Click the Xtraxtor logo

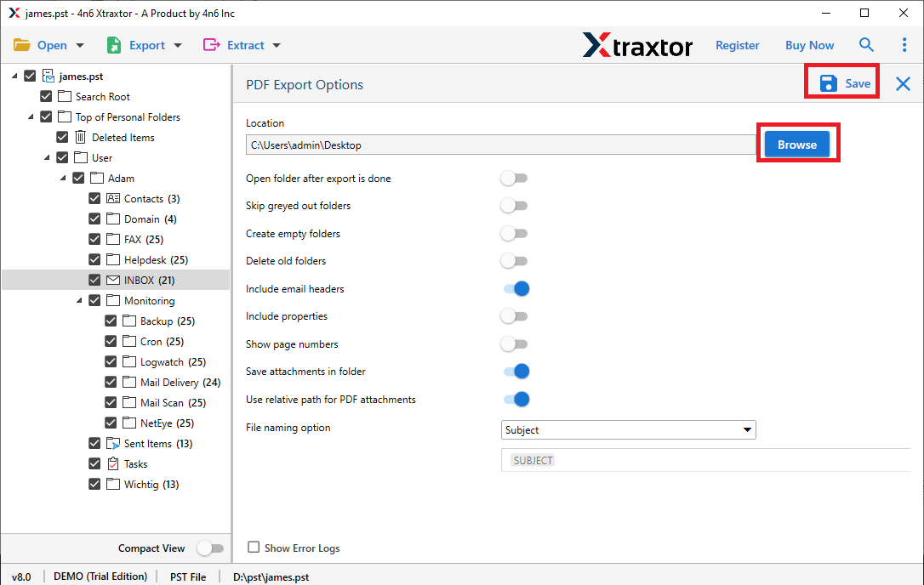(637, 45)
